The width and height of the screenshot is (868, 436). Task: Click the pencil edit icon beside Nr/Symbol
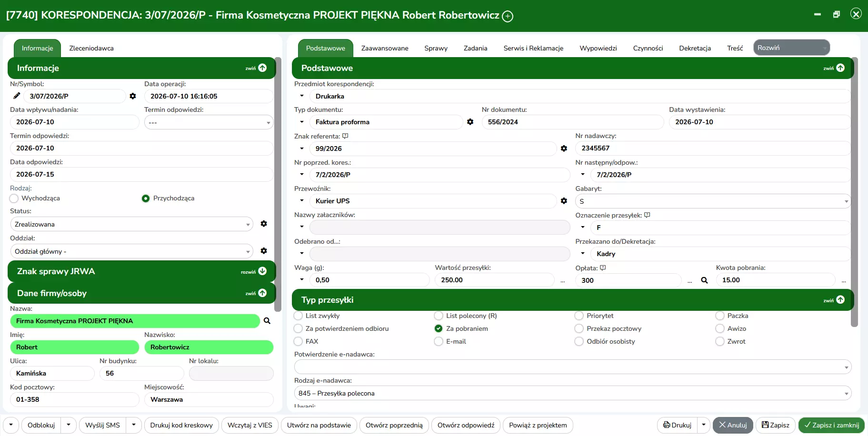17,96
